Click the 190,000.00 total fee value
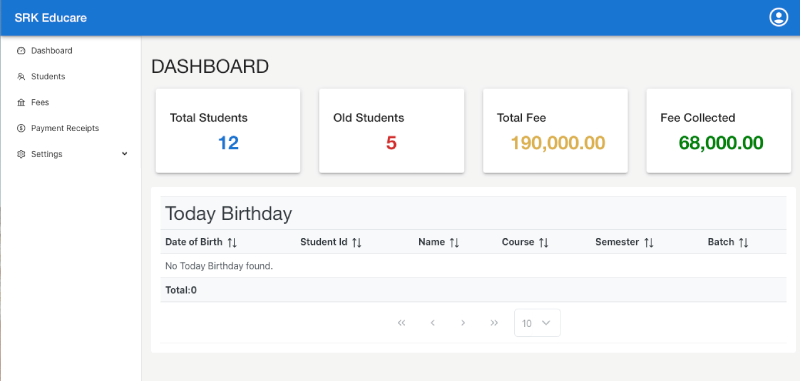This screenshot has width=800, height=381. [x=558, y=143]
